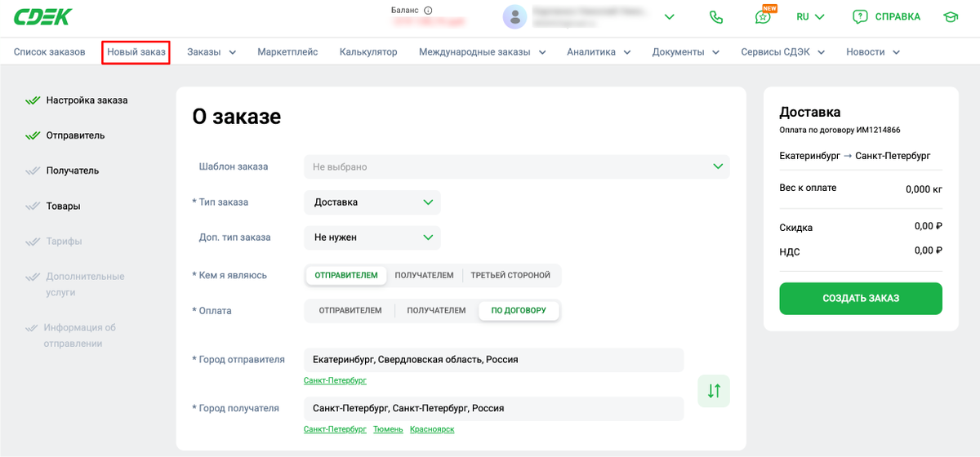This screenshot has height=457, width=980.
Task: Open the RU language dropdown
Action: [x=810, y=16]
